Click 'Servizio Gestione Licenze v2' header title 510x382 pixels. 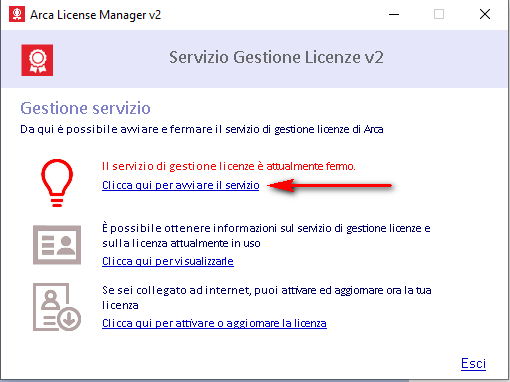(x=276, y=57)
